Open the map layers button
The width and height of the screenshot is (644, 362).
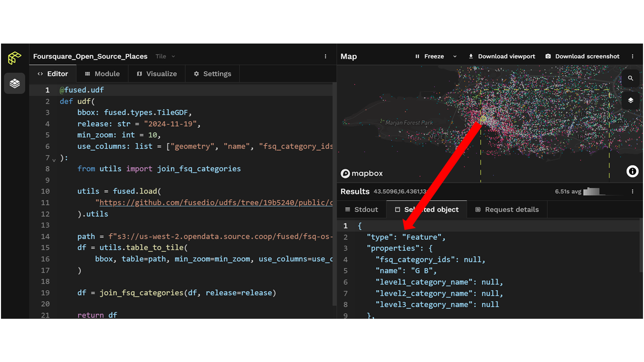[630, 101]
